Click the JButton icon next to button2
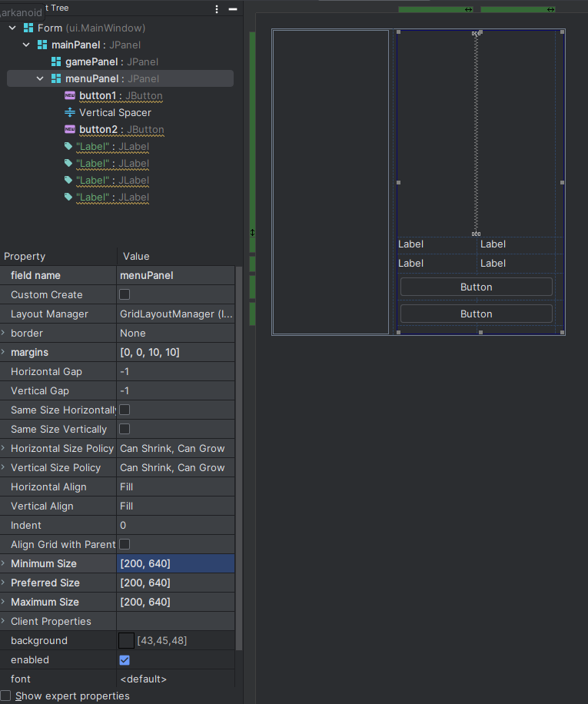This screenshot has width=588, height=704. click(x=69, y=129)
